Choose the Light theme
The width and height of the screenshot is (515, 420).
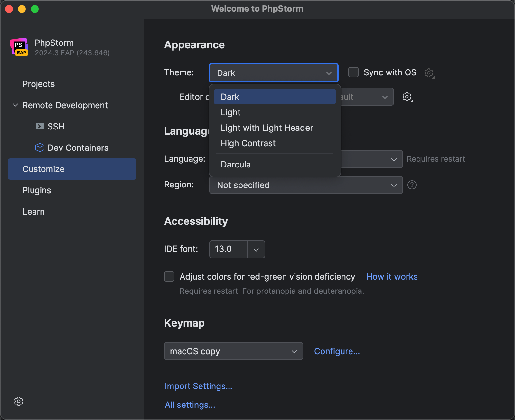(x=230, y=112)
